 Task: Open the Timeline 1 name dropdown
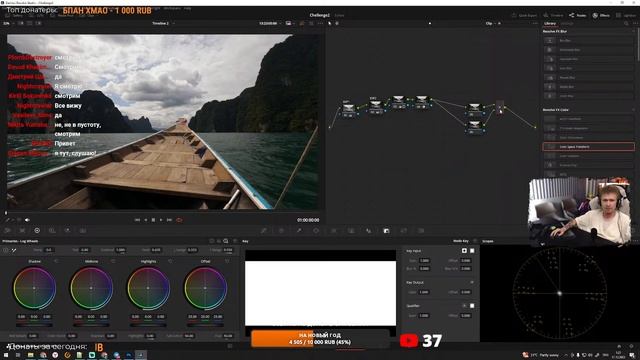tap(163, 24)
